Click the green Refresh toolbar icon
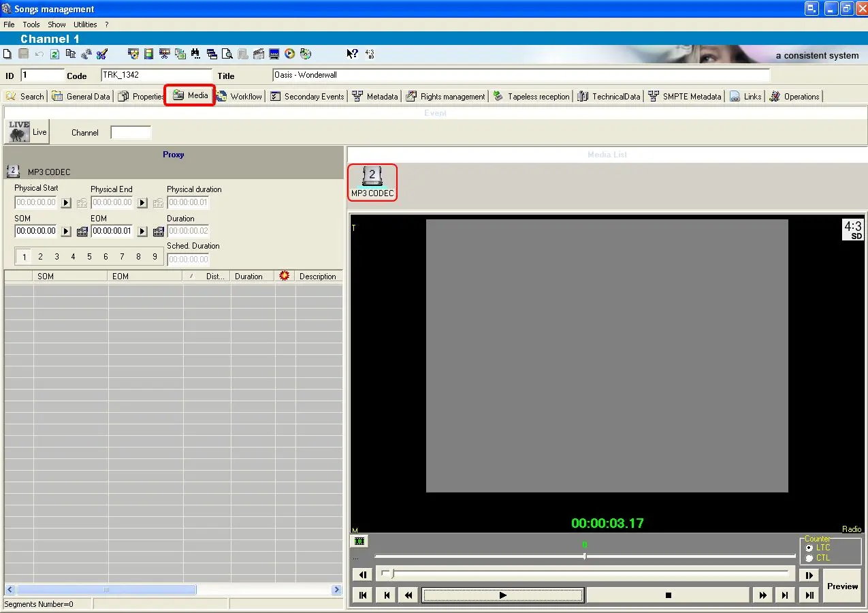 point(54,54)
